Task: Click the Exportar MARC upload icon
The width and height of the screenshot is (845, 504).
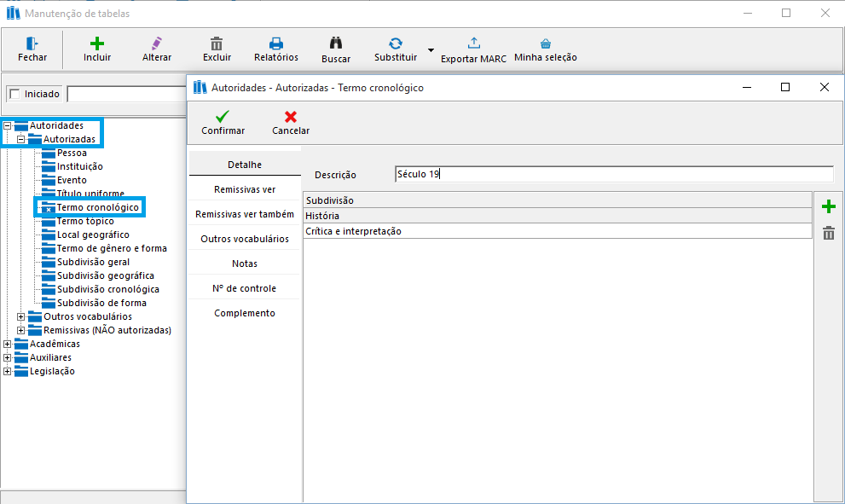Action: 474,43
